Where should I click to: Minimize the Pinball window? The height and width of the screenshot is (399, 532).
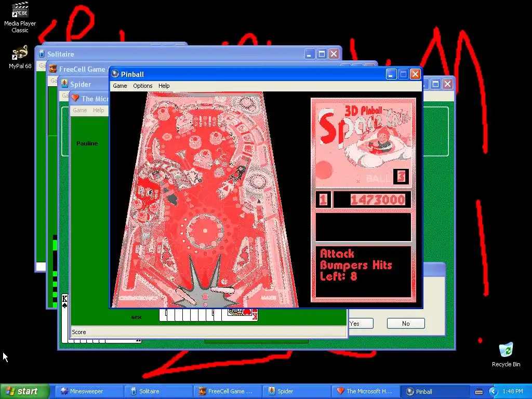[x=391, y=74]
